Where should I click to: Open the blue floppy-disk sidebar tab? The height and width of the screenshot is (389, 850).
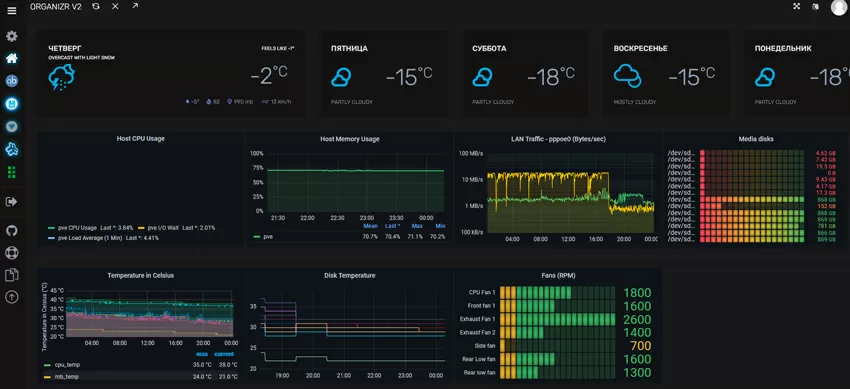point(11,104)
